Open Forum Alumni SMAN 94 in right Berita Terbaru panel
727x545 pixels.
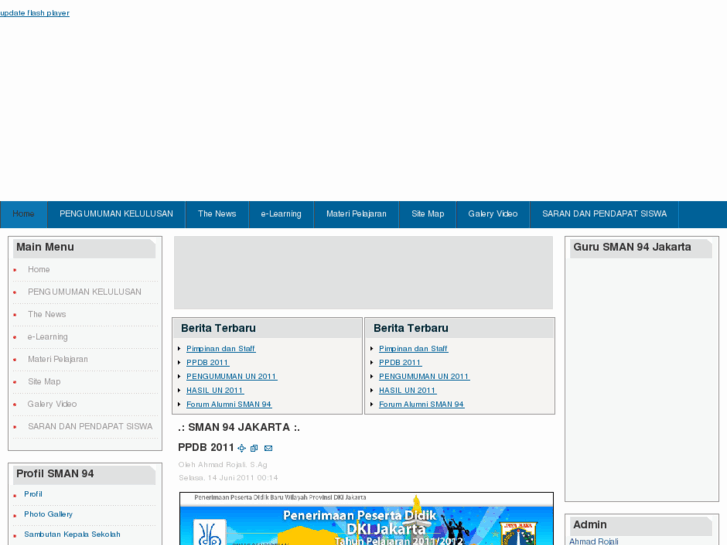(421, 404)
